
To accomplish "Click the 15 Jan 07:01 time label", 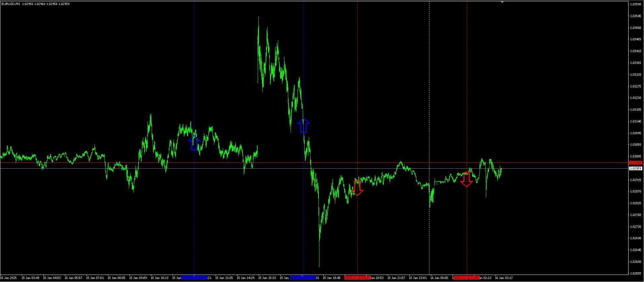I will click(95, 278).
